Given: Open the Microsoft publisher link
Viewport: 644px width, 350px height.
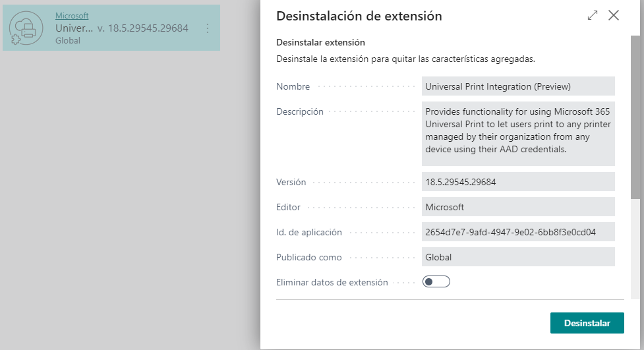Looking at the screenshot, I should [x=72, y=16].
